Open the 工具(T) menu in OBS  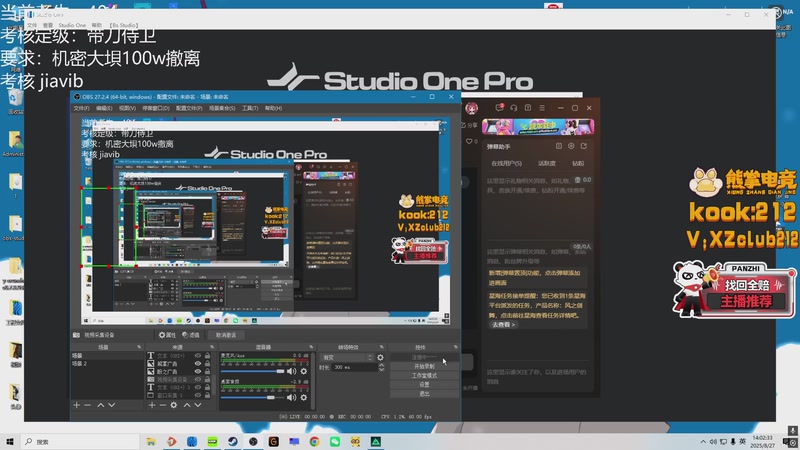[250, 108]
